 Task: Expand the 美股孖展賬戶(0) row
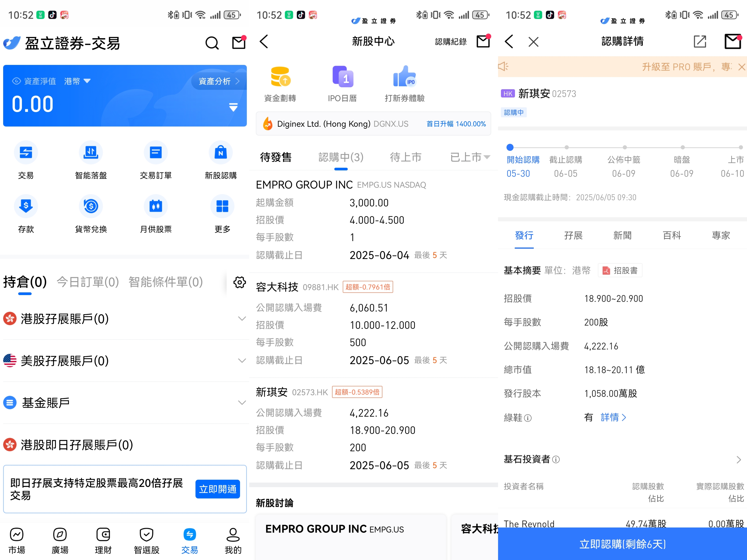tap(125, 361)
